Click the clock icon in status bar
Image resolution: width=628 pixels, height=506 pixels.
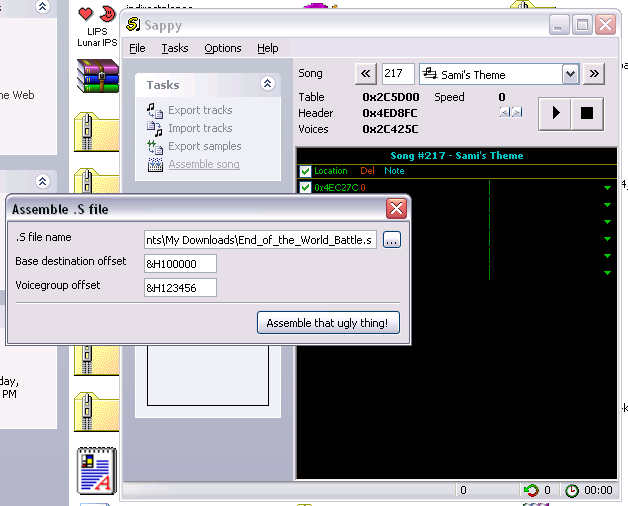click(572, 490)
